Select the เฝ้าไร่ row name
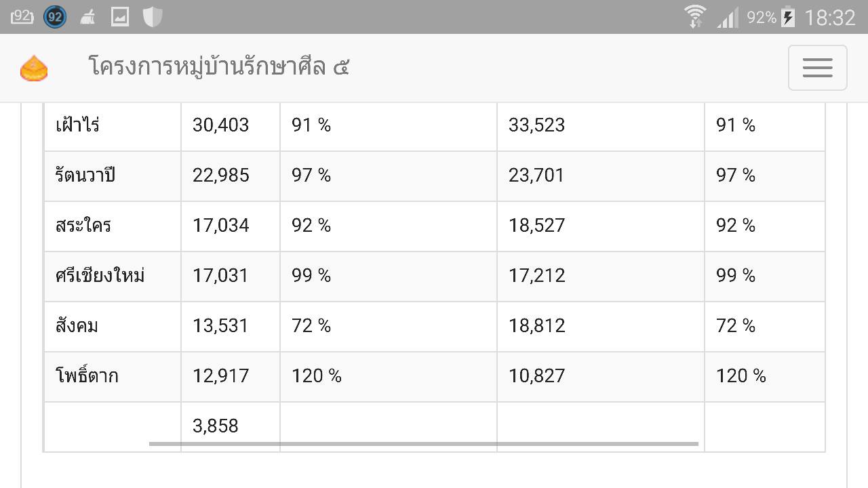This screenshot has width=868, height=488. click(77, 125)
